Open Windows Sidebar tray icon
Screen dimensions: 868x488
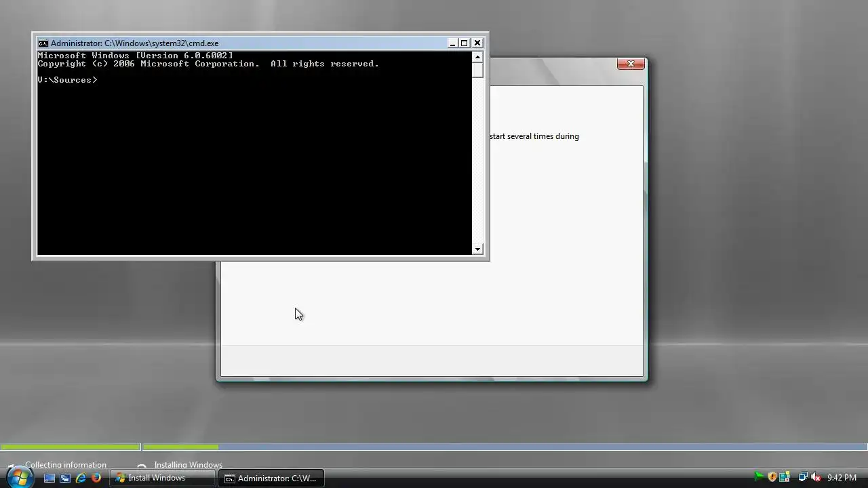coord(785,477)
